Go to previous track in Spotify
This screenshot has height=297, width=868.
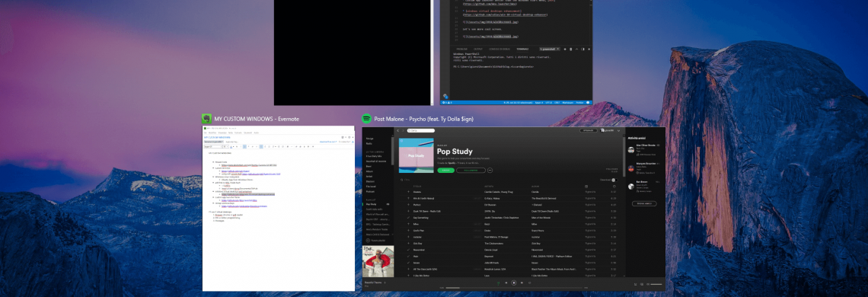click(x=506, y=283)
